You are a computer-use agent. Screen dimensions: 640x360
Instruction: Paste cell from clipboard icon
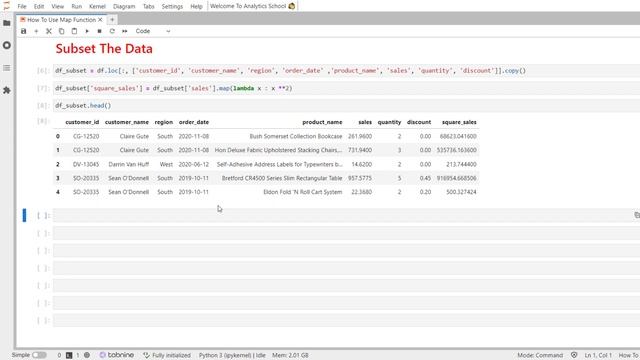coord(74,31)
